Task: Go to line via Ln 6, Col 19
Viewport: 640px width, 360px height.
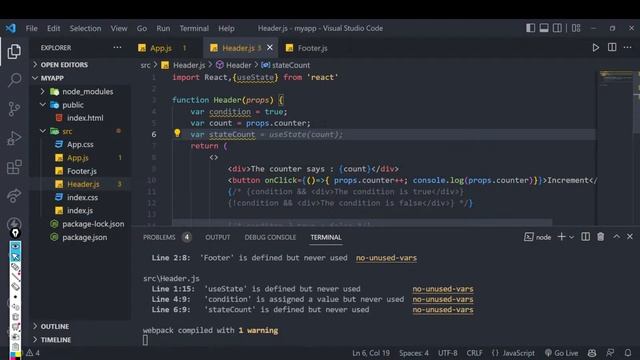Action: click(x=371, y=353)
